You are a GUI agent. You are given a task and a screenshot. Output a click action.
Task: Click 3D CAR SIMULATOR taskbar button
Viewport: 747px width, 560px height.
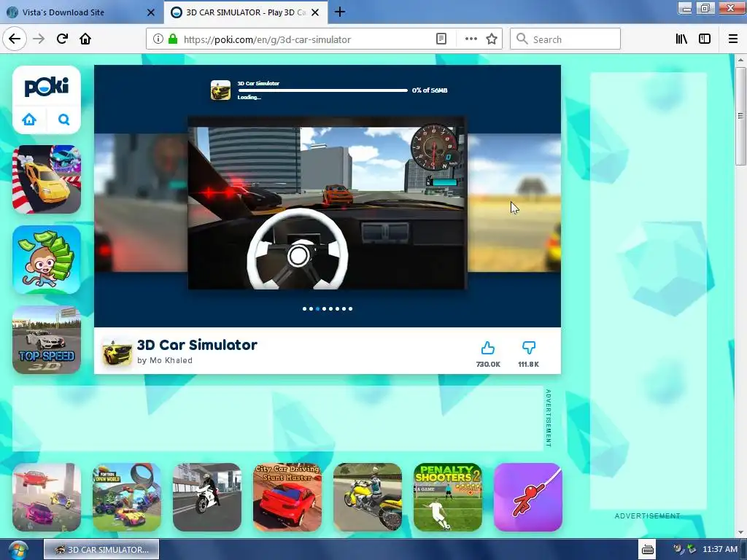pyautogui.click(x=101, y=550)
